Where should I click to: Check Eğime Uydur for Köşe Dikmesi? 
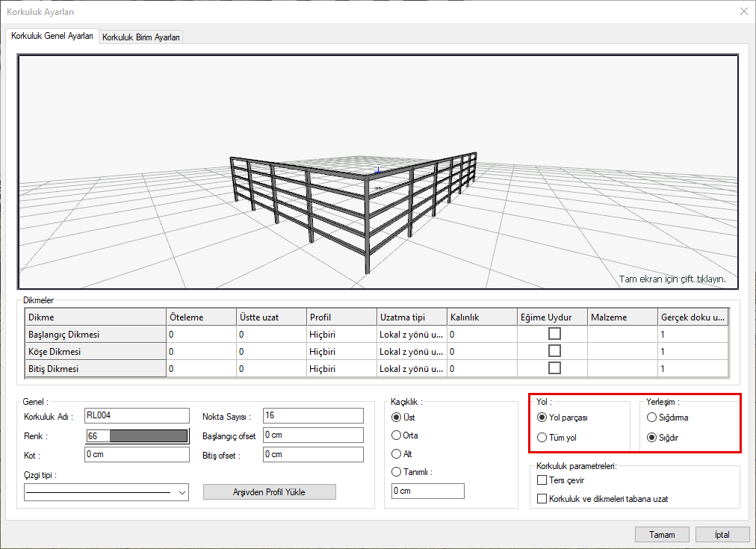point(554,351)
